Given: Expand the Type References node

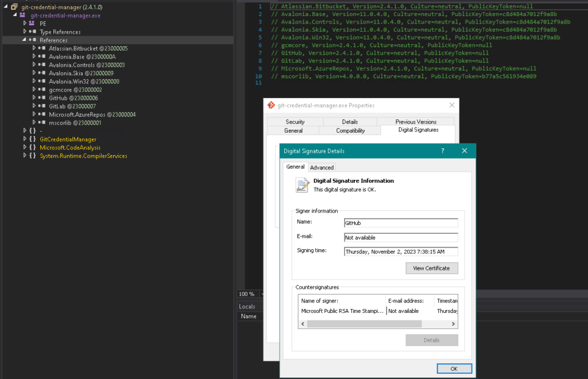Looking at the screenshot, I should pyautogui.click(x=25, y=32).
